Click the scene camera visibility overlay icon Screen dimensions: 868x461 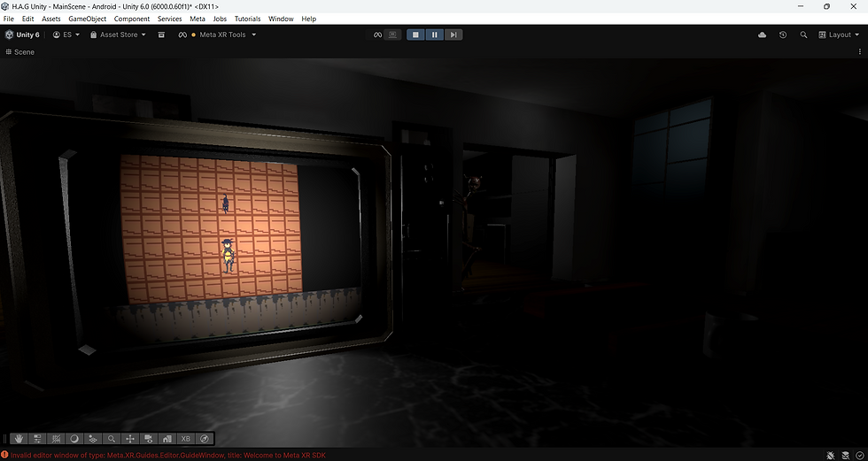[149, 438]
